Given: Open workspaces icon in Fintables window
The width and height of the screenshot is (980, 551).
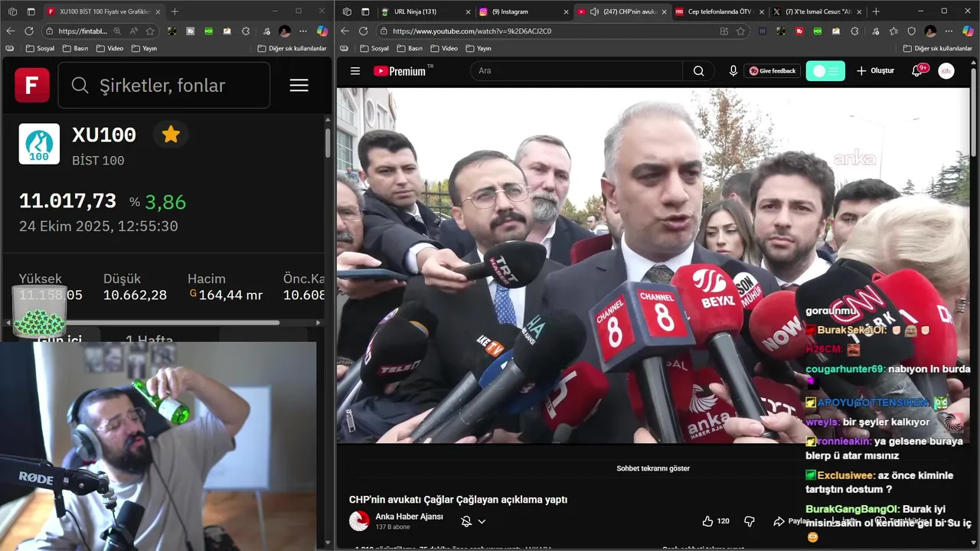Looking at the screenshot, I should tap(12, 11).
